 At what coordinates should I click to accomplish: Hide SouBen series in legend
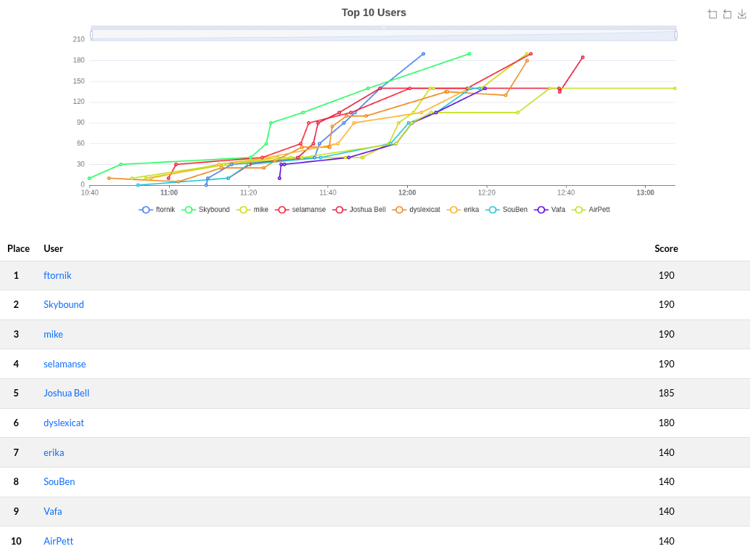[506, 210]
